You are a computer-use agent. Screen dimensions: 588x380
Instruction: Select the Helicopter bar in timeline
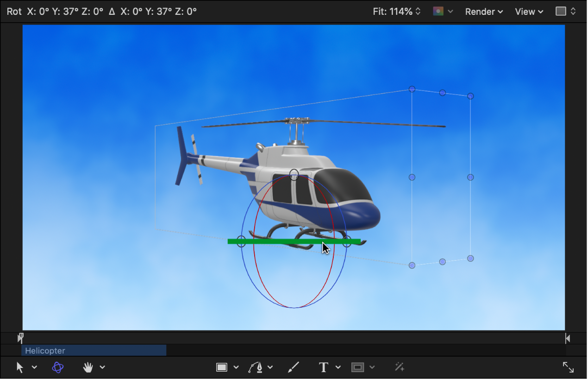93,351
